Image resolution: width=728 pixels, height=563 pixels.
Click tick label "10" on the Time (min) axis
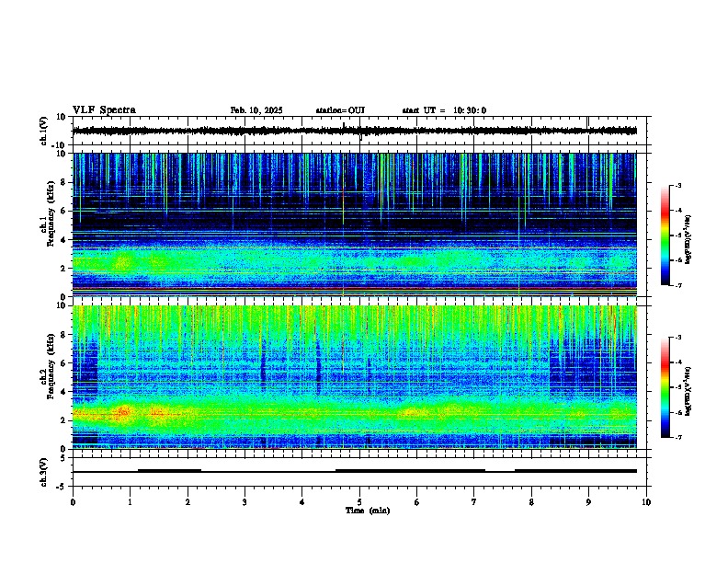pos(646,502)
